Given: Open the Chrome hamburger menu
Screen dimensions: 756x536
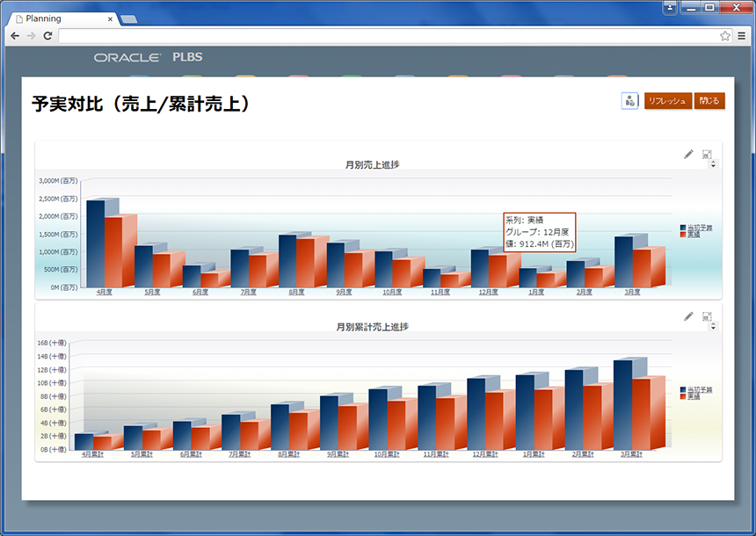Looking at the screenshot, I should click(x=741, y=36).
